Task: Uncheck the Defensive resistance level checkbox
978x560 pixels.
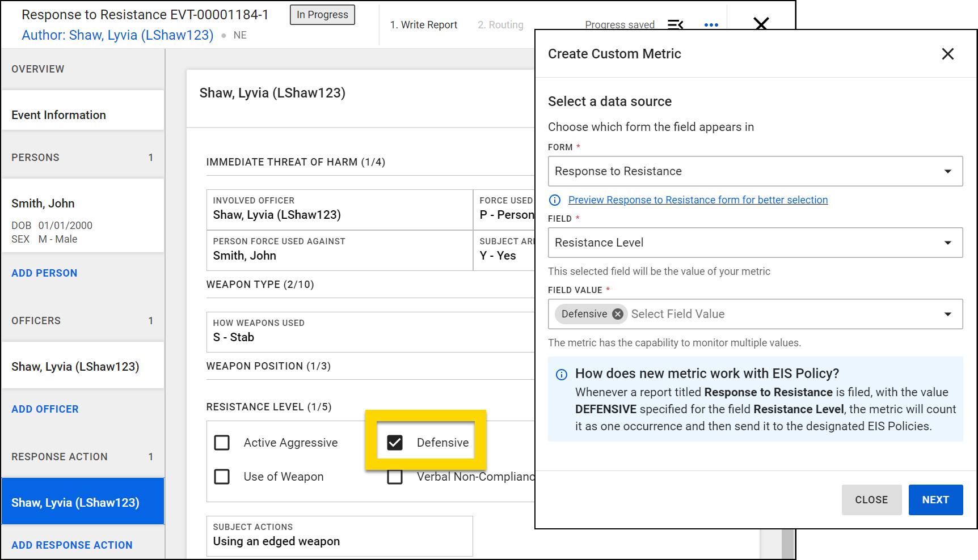Action: (395, 443)
